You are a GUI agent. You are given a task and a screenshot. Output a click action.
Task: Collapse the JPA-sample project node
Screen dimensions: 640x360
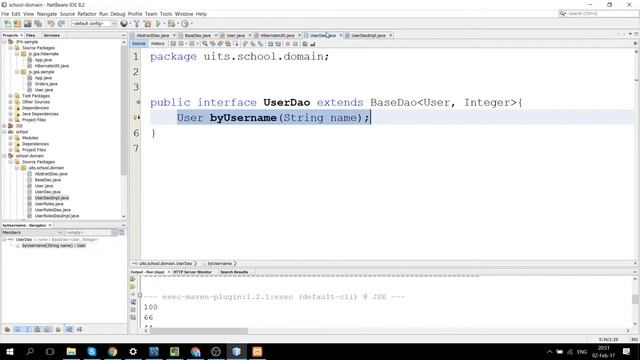pos(4,42)
